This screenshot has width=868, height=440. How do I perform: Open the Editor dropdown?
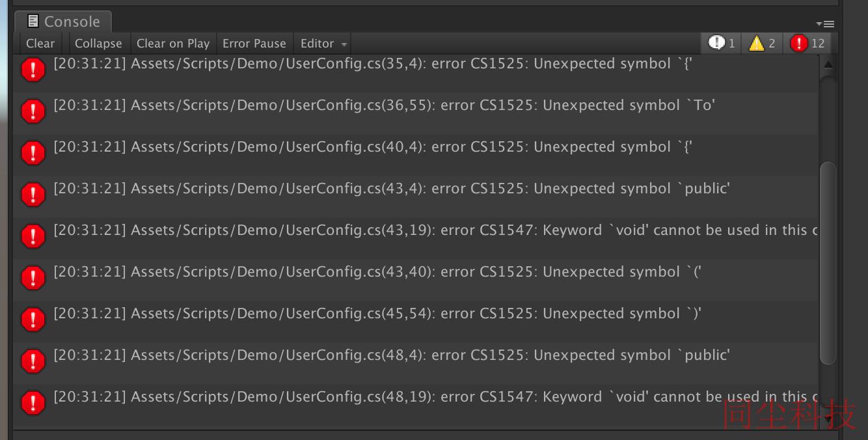pos(323,43)
